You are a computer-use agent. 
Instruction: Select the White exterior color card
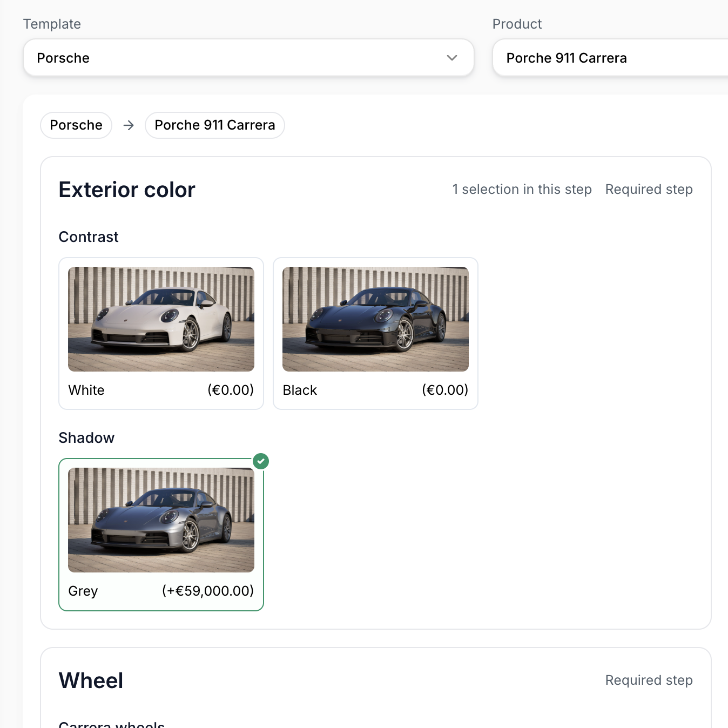(x=161, y=333)
